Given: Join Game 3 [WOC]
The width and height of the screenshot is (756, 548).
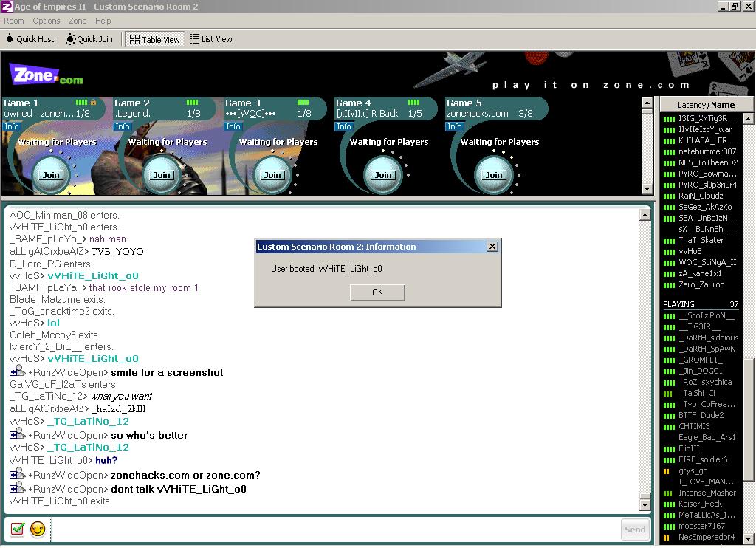Looking at the screenshot, I should click(272, 175).
